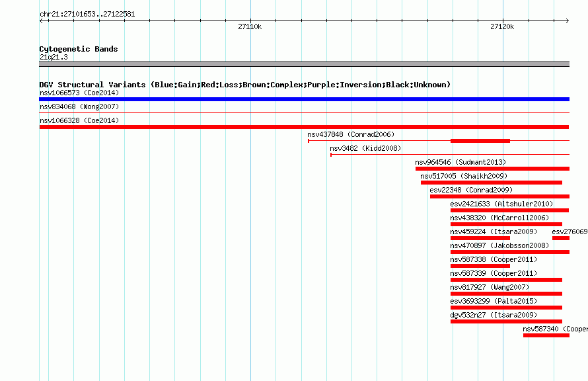Select the dgv532n27 red bar
588x381 pixels.
(x=506, y=321)
